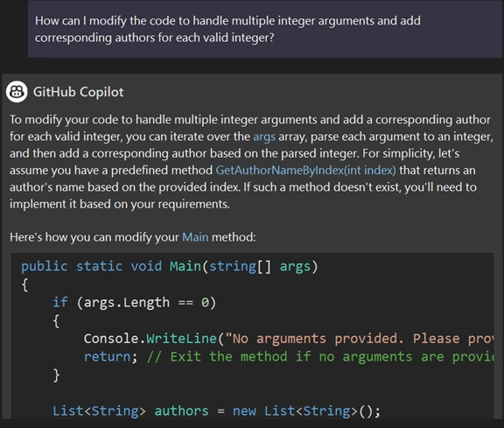Click the if (args.Length == 0) line
This screenshot has height=428, width=504.
click(x=135, y=303)
